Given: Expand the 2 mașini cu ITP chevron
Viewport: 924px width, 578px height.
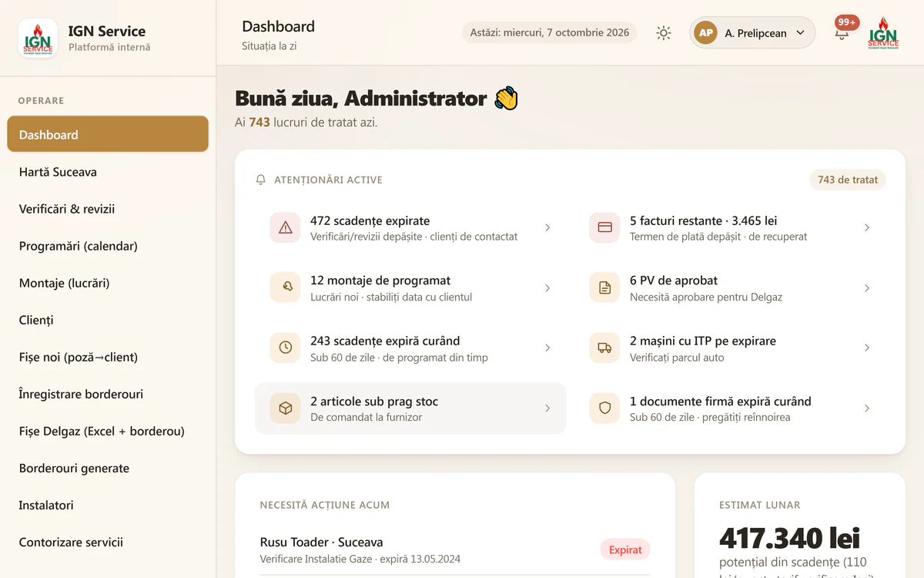Looking at the screenshot, I should pyautogui.click(x=867, y=348).
